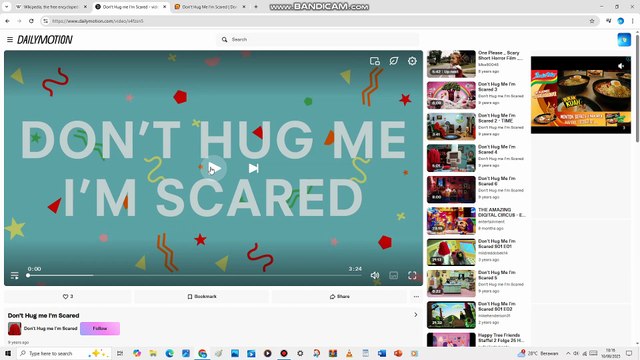Skip to the next video
The width and height of the screenshot is (640, 360).
point(253,168)
